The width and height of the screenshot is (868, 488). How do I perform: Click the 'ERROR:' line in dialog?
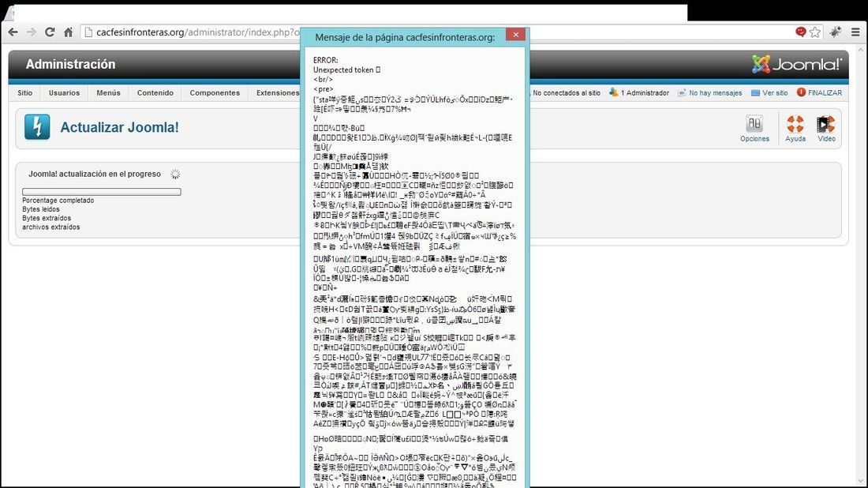[325, 60]
